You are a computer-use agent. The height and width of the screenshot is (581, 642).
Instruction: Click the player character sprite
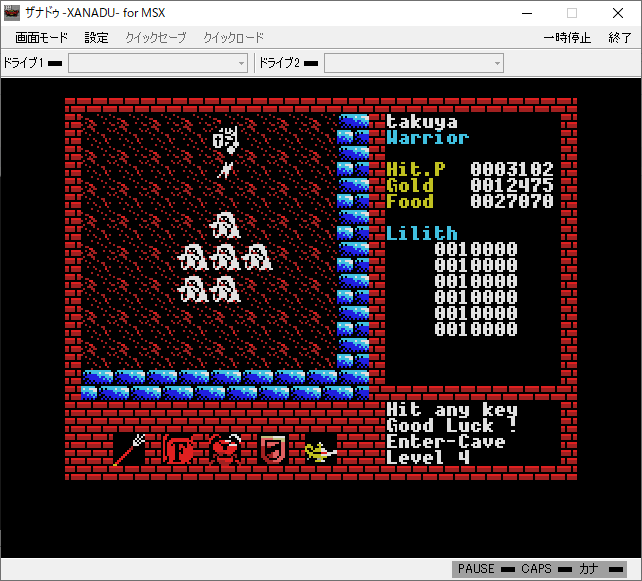[226, 139]
